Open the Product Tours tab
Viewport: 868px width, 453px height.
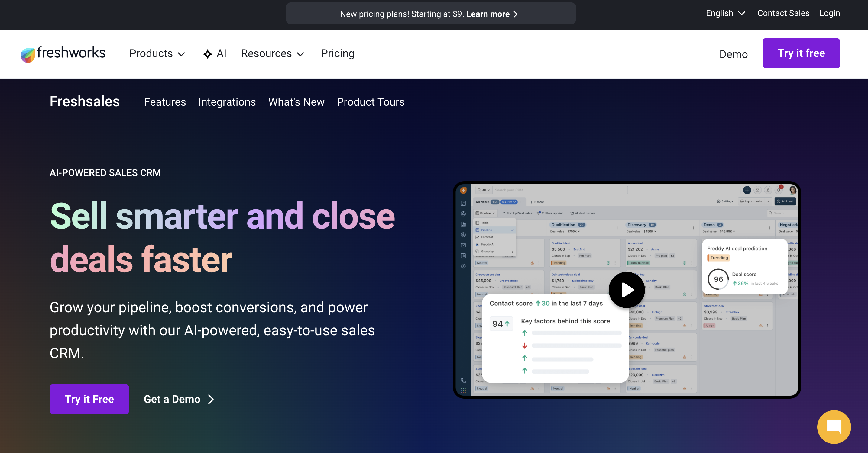371,102
